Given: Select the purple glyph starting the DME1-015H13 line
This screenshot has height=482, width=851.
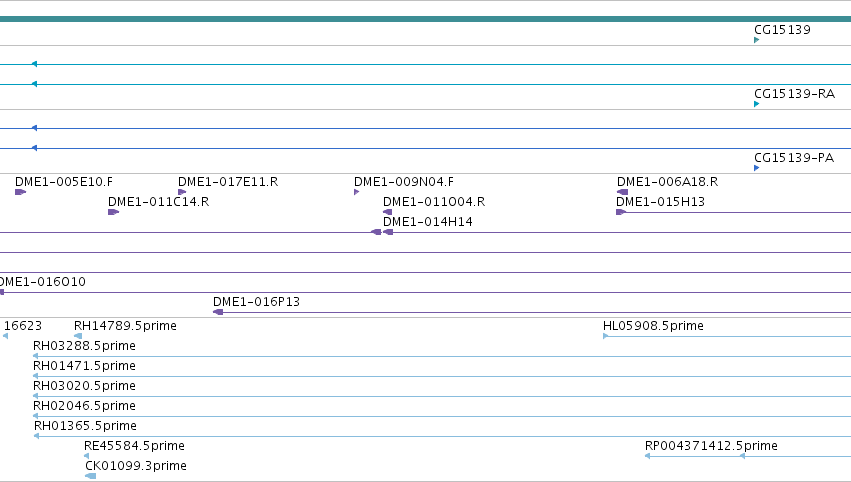Looking at the screenshot, I should (x=621, y=212).
